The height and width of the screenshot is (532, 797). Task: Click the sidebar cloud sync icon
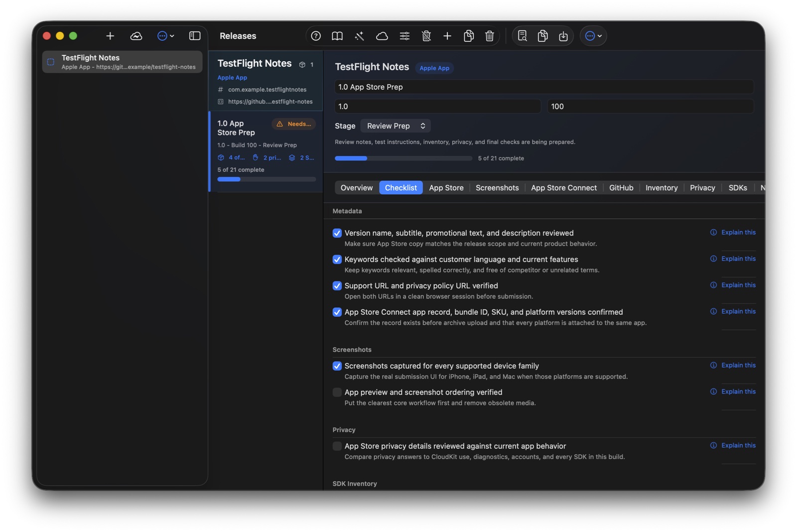tap(136, 36)
